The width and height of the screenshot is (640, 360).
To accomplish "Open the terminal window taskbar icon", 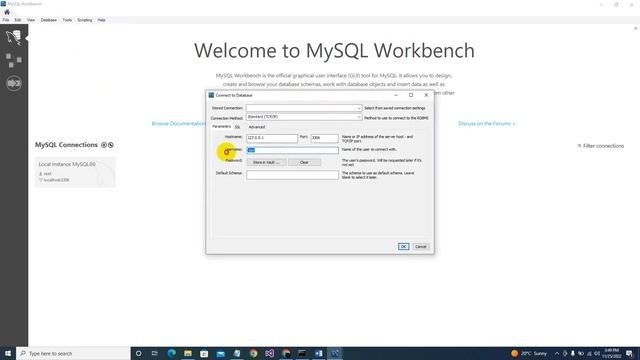I will click(x=302, y=353).
